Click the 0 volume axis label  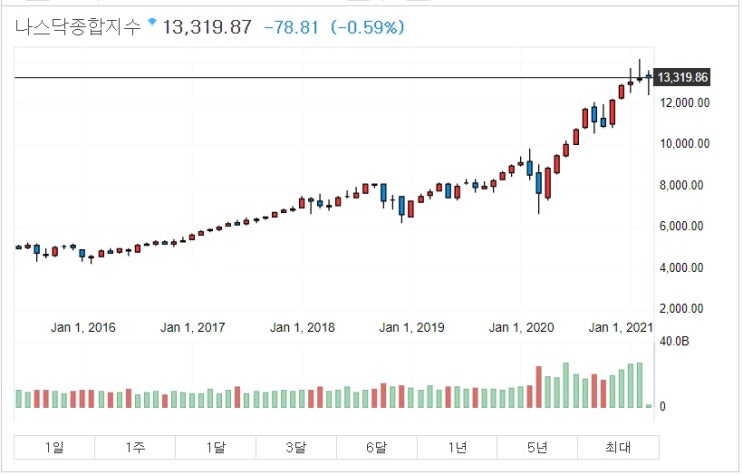662,406
